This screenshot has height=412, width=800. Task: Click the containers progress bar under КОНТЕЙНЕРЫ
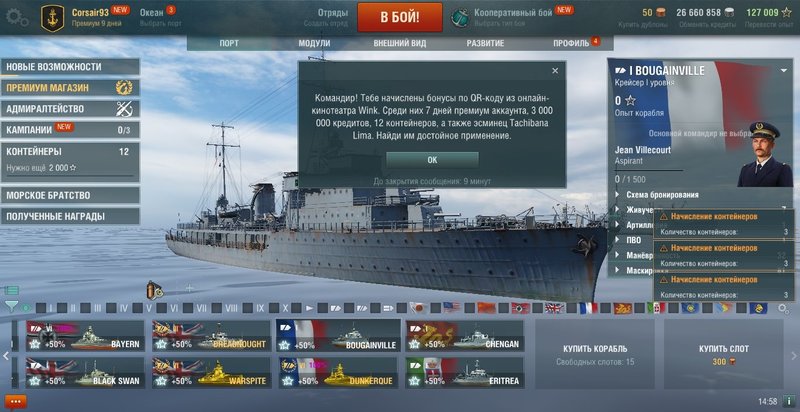(69, 175)
